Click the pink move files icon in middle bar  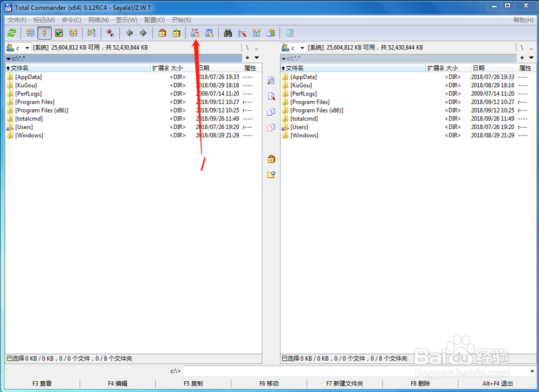271,128
